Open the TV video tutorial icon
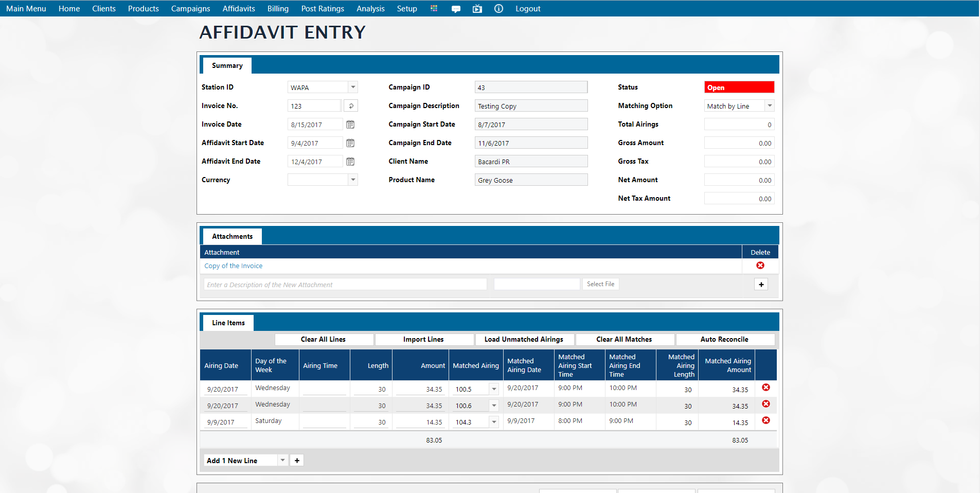Image resolution: width=980 pixels, height=493 pixels. pyautogui.click(x=477, y=9)
